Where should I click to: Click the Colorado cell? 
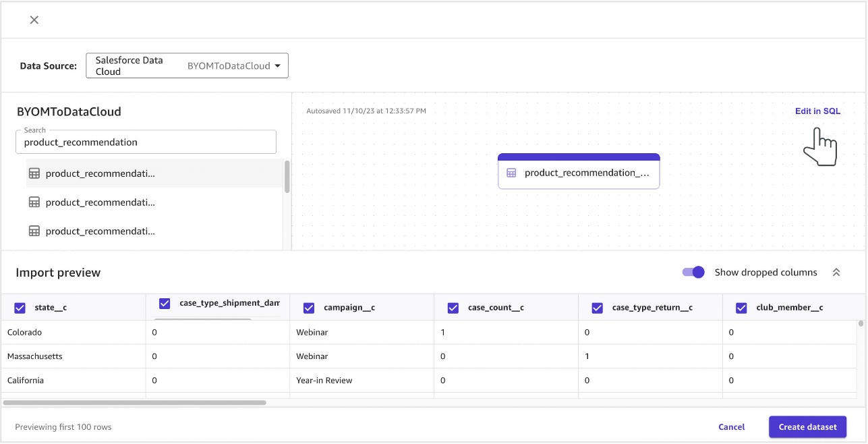(x=73, y=333)
